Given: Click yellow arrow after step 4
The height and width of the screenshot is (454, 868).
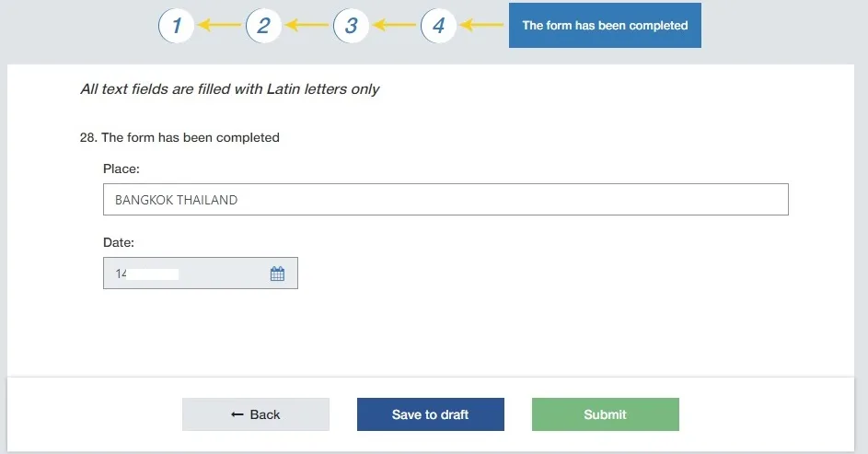Looking at the screenshot, I should click(x=482, y=25).
